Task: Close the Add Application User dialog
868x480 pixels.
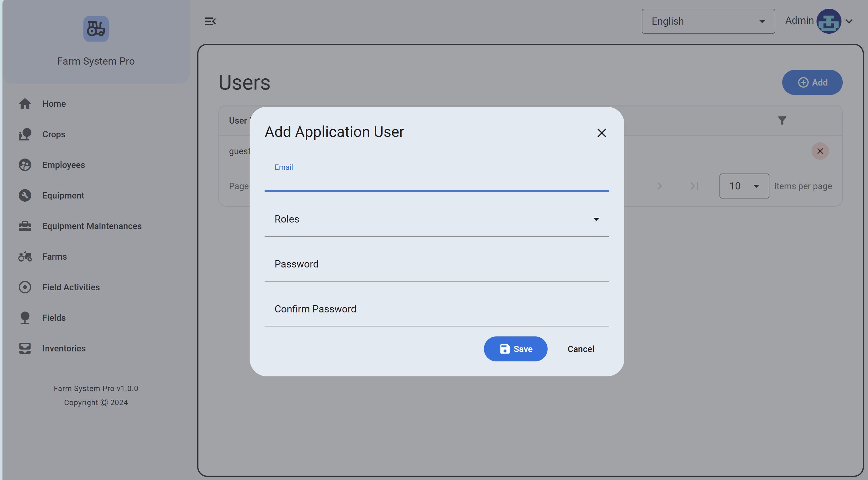Action: tap(602, 133)
